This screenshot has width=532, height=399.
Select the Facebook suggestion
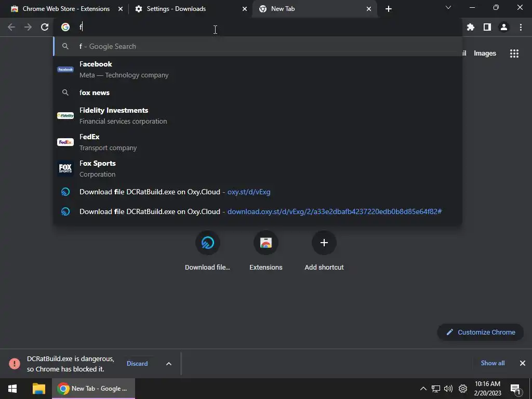tap(258, 69)
